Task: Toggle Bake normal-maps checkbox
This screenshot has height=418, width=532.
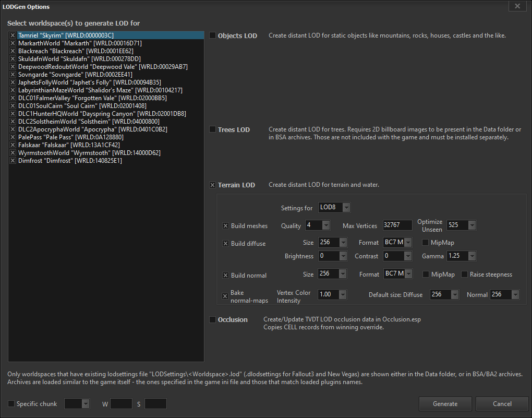Action: 225,296
